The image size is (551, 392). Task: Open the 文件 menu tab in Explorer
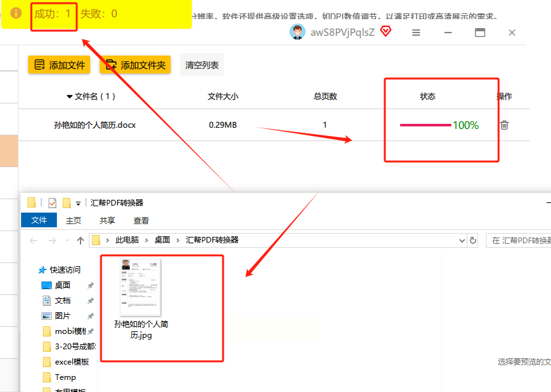39,220
